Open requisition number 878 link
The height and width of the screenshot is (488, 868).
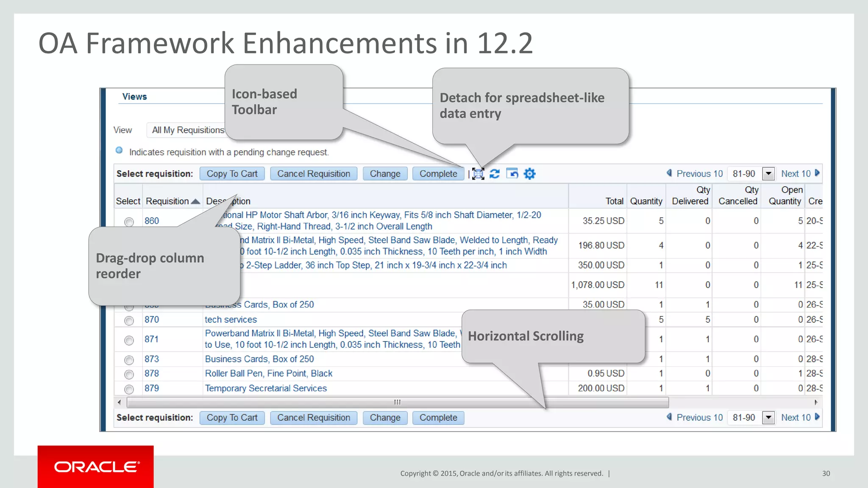152,373
